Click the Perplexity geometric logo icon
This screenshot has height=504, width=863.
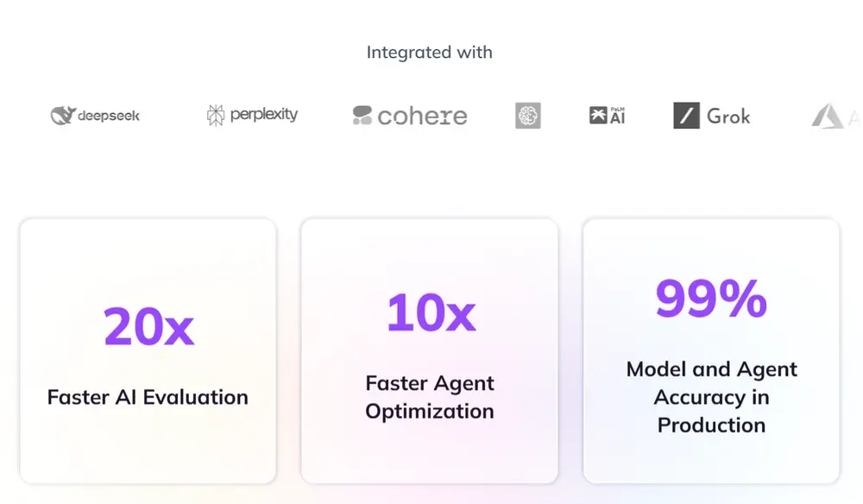[216, 116]
